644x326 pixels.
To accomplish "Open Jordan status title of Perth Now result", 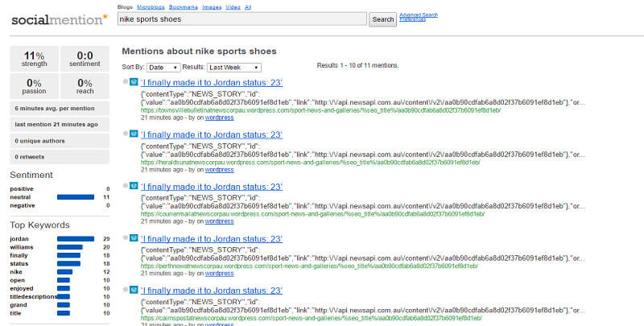I will [212, 239].
